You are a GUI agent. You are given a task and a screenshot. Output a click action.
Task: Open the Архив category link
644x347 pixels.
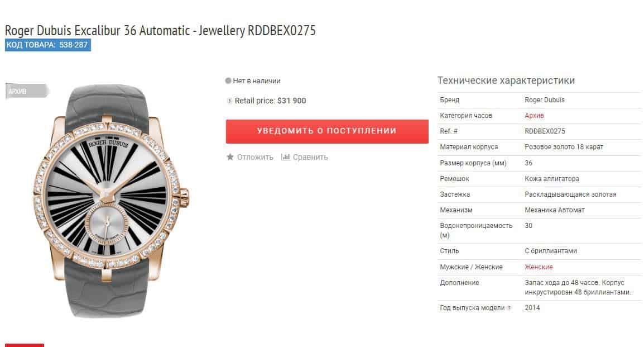click(x=534, y=116)
